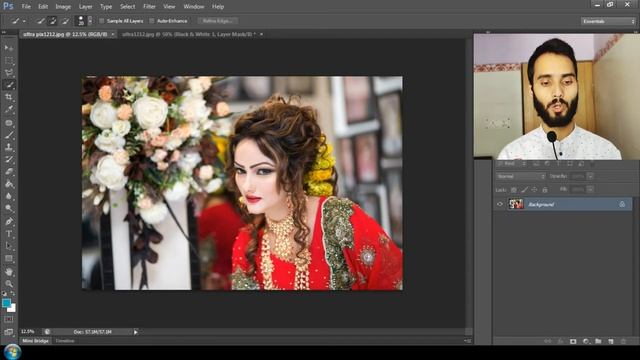This screenshot has width=640, height=360.
Task: Open the File menu
Action: (x=26, y=7)
